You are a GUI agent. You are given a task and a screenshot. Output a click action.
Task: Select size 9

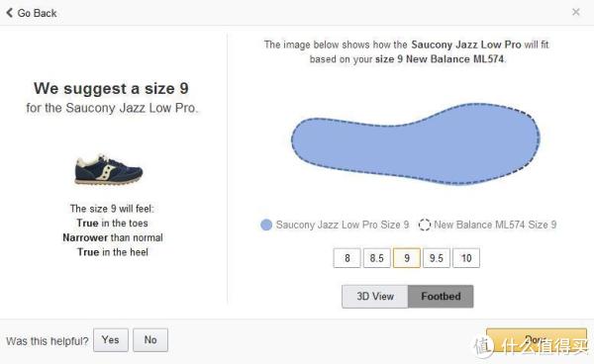coord(407,258)
